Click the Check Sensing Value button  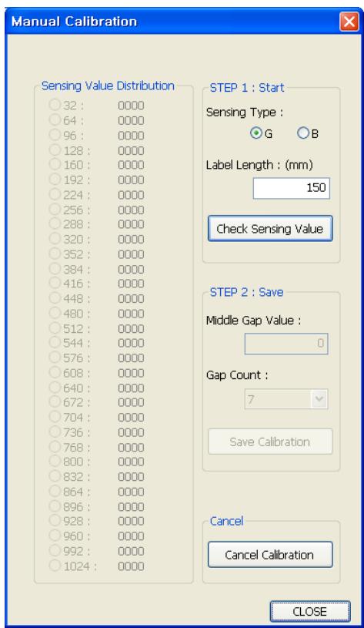point(270,229)
